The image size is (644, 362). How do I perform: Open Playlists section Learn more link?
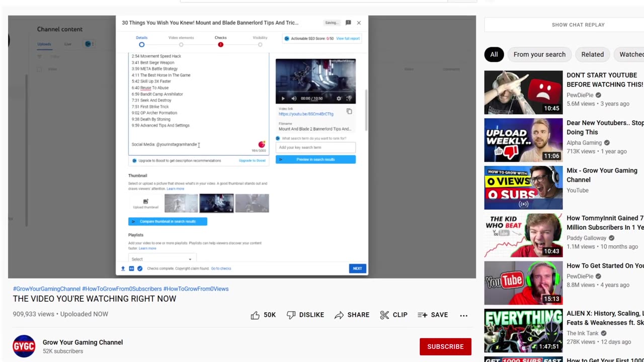[x=147, y=248]
